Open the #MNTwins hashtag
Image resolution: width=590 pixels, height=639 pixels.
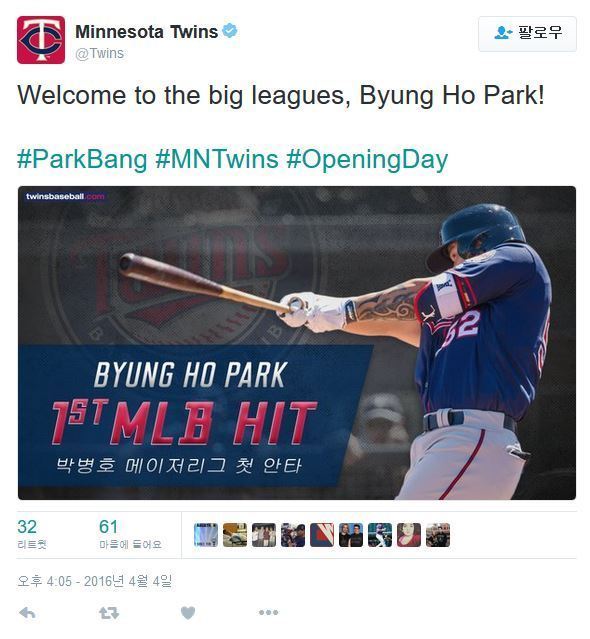click(217, 159)
